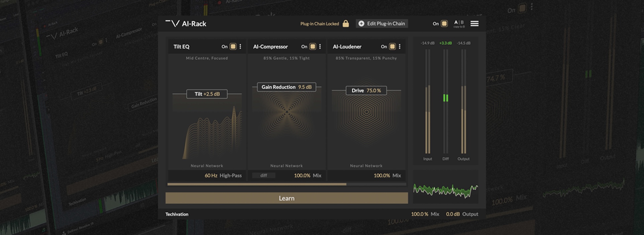The width and height of the screenshot is (644, 235).
Task: Click the AI-Rack logo icon
Action: (173, 23)
